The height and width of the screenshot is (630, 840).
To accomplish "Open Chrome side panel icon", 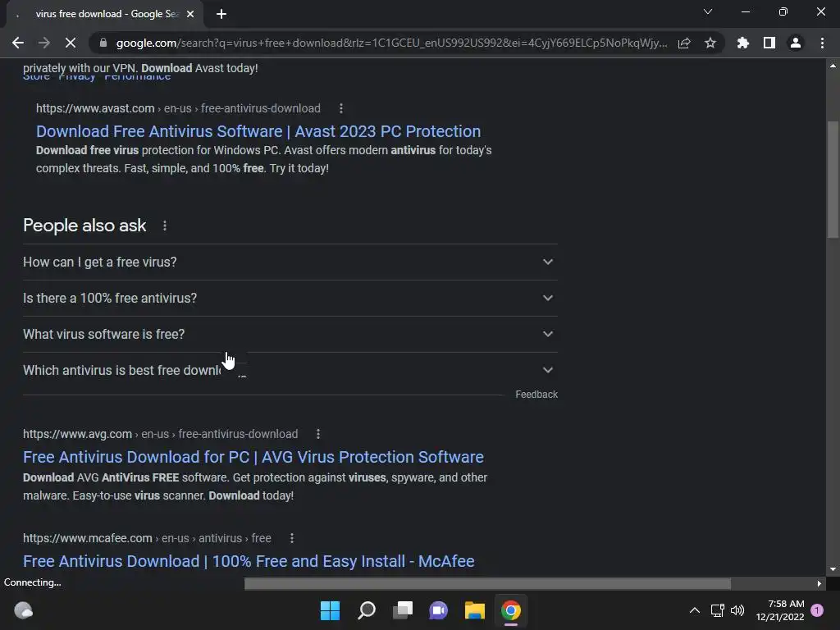I will (x=769, y=43).
